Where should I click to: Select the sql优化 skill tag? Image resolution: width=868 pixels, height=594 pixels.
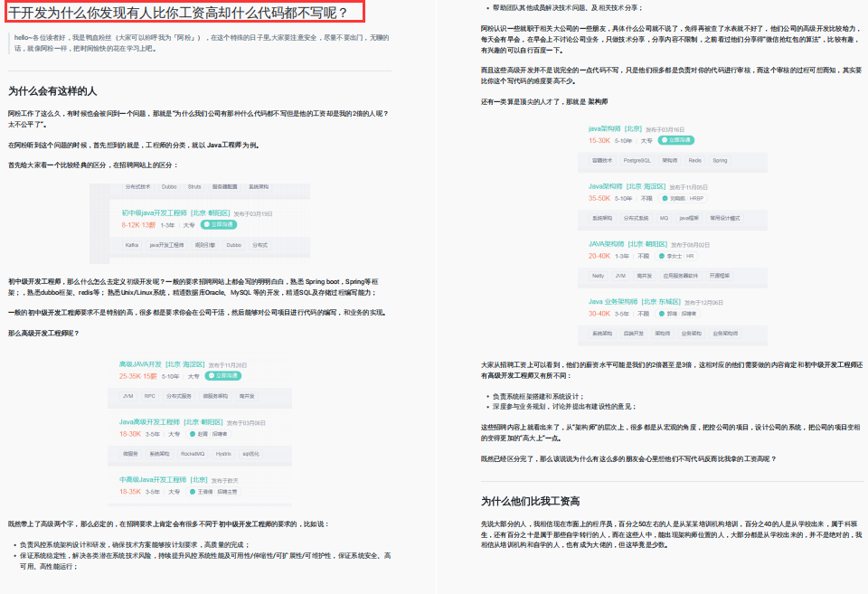(250, 454)
